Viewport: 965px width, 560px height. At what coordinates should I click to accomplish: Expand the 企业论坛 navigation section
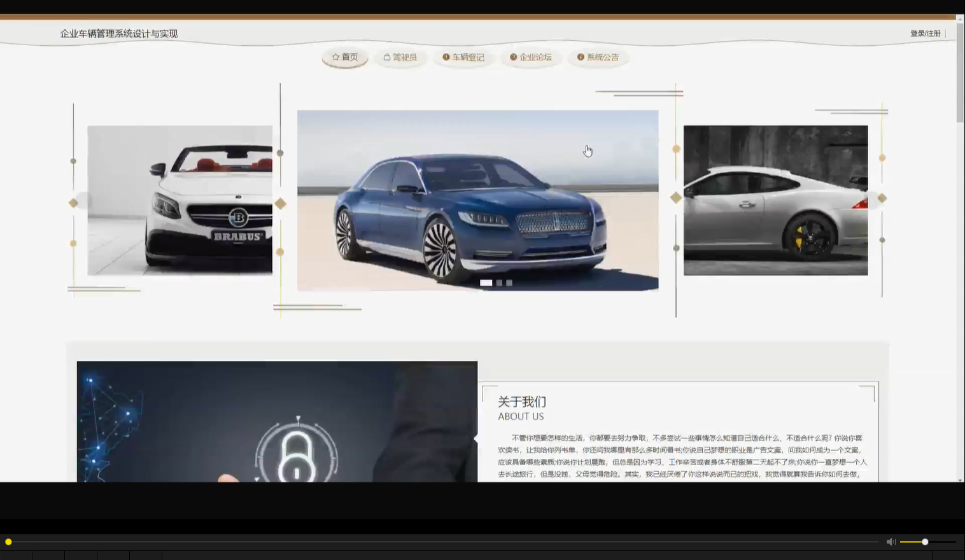pyautogui.click(x=531, y=57)
